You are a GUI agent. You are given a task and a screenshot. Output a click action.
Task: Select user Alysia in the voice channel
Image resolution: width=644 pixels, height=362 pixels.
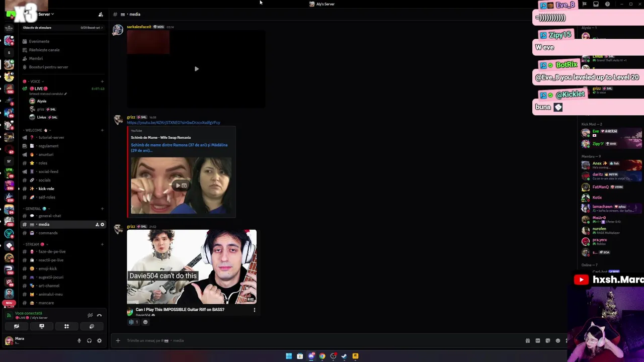pos(41,101)
